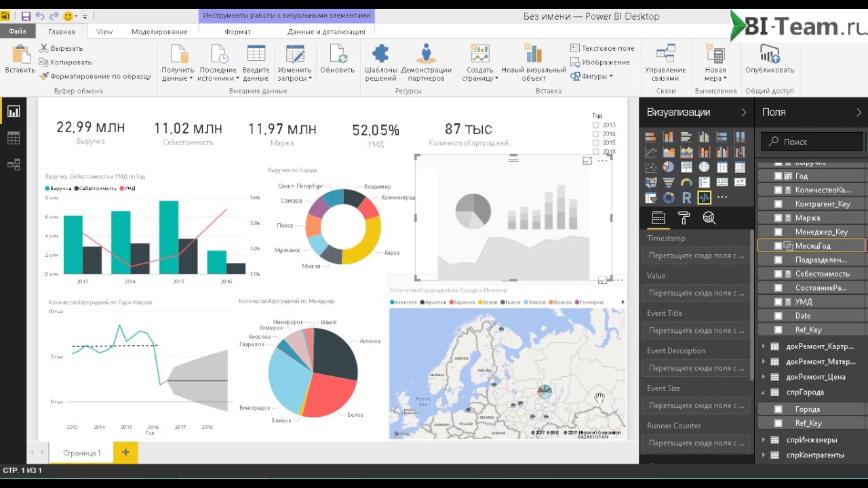Switch to Relationships view in left sidebar
The image size is (868, 488).
click(14, 165)
